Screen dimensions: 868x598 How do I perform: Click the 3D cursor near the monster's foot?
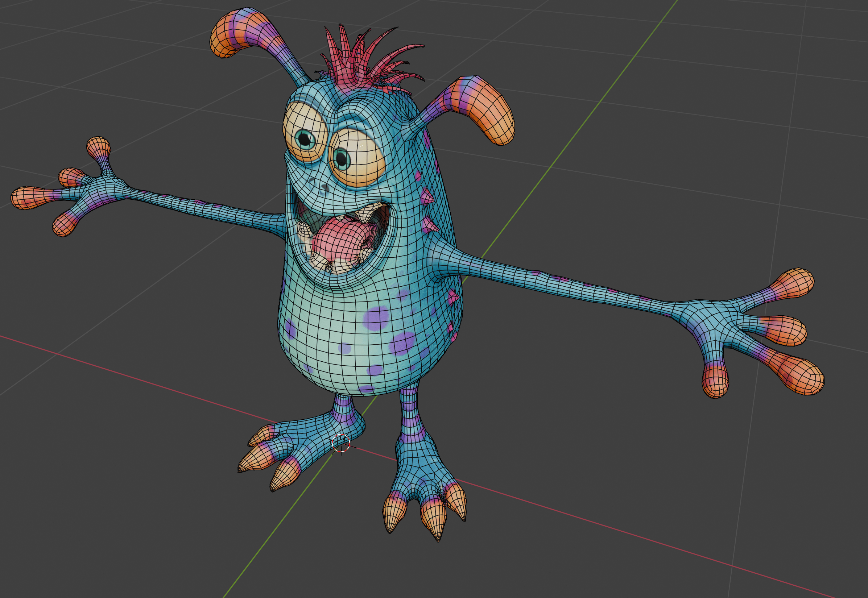pyautogui.click(x=341, y=444)
